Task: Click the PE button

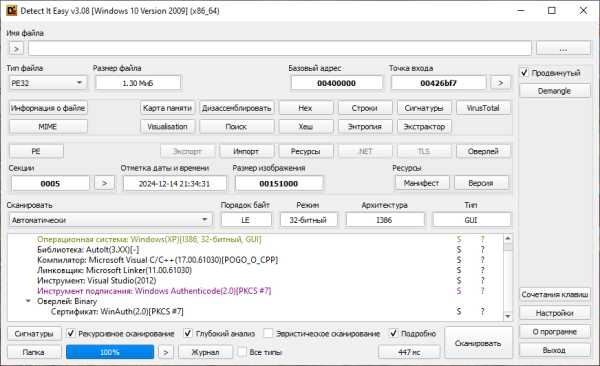Action: click(x=36, y=151)
